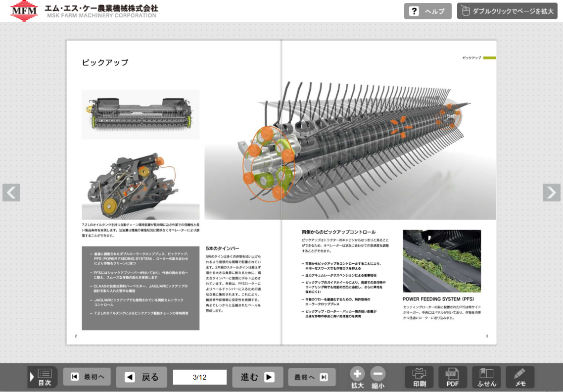Click the large tine bar rotor illustration
The width and height of the screenshot is (563, 392).
coord(350,150)
